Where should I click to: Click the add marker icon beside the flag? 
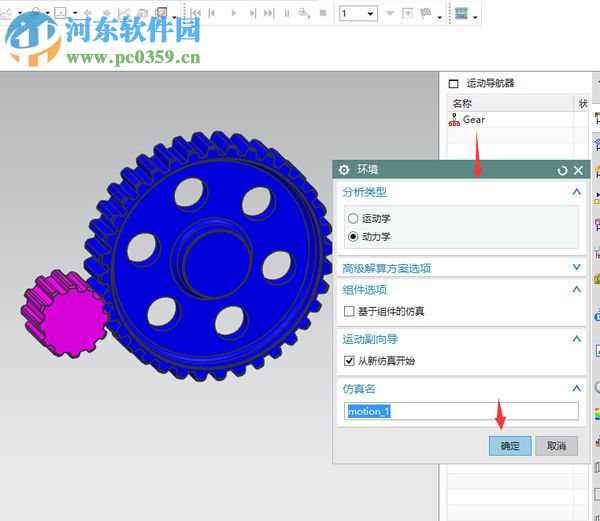click(x=407, y=13)
